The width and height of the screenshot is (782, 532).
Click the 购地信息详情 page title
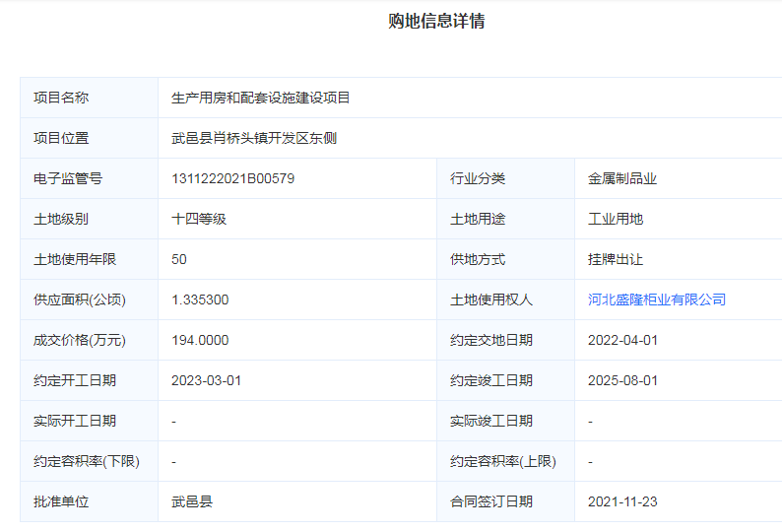(436, 22)
